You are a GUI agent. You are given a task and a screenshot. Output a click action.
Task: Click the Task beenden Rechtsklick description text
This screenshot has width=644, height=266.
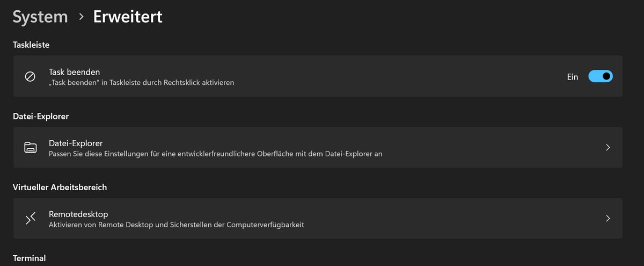click(x=141, y=83)
